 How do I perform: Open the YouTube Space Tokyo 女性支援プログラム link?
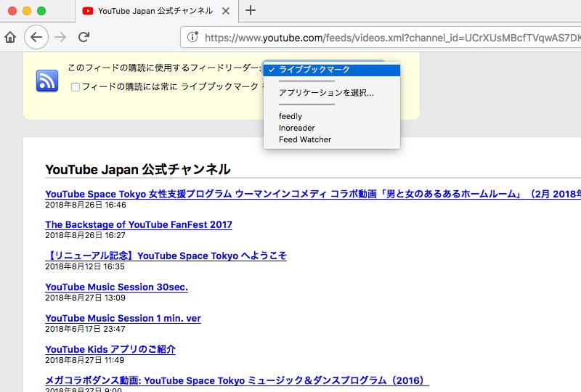point(313,194)
